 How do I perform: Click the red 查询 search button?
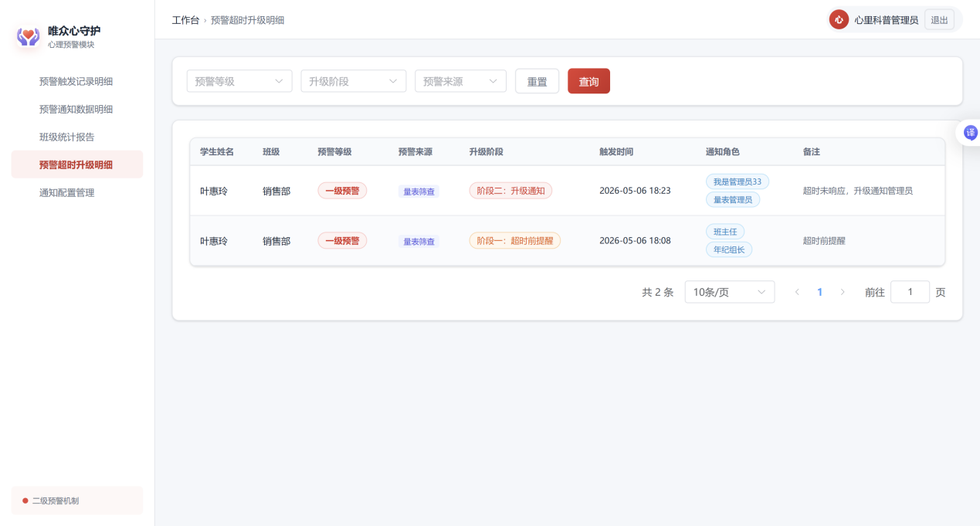pyautogui.click(x=588, y=81)
